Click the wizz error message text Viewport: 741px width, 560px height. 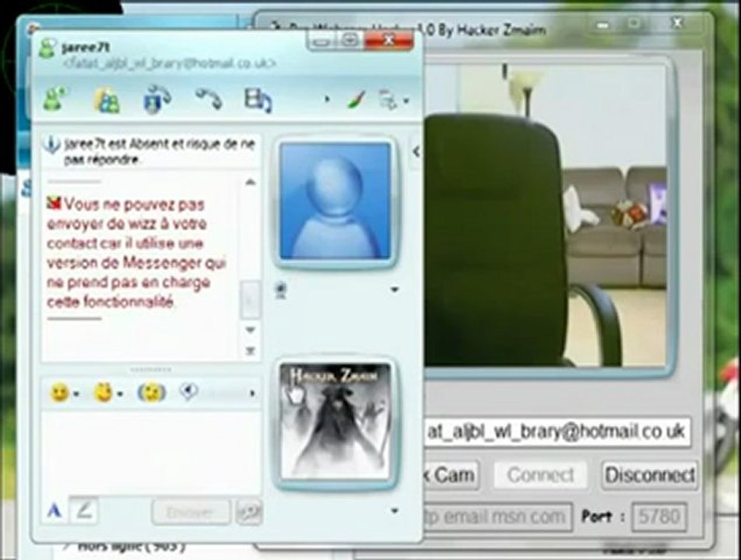(135, 253)
